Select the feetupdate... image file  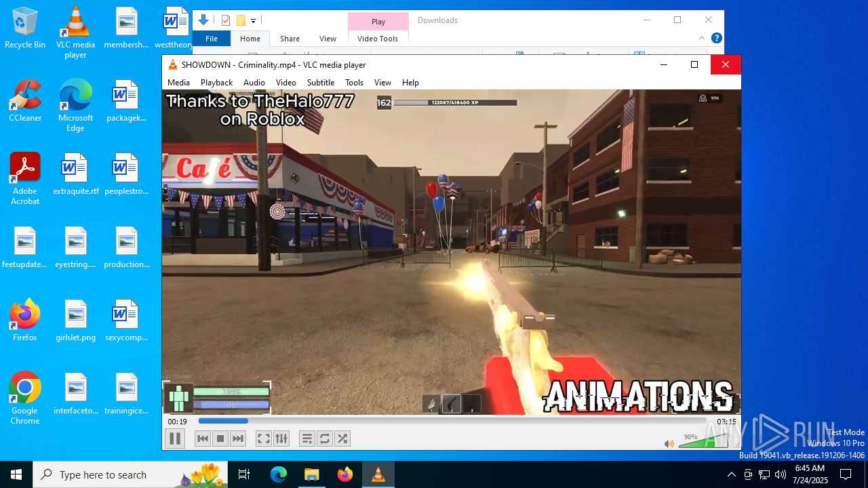click(25, 247)
